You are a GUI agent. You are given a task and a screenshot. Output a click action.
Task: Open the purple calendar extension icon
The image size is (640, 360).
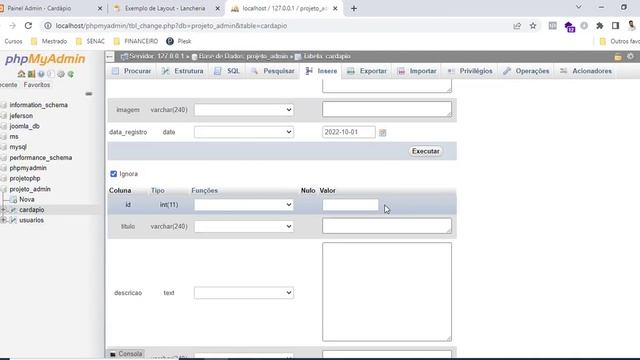[x=569, y=27]
